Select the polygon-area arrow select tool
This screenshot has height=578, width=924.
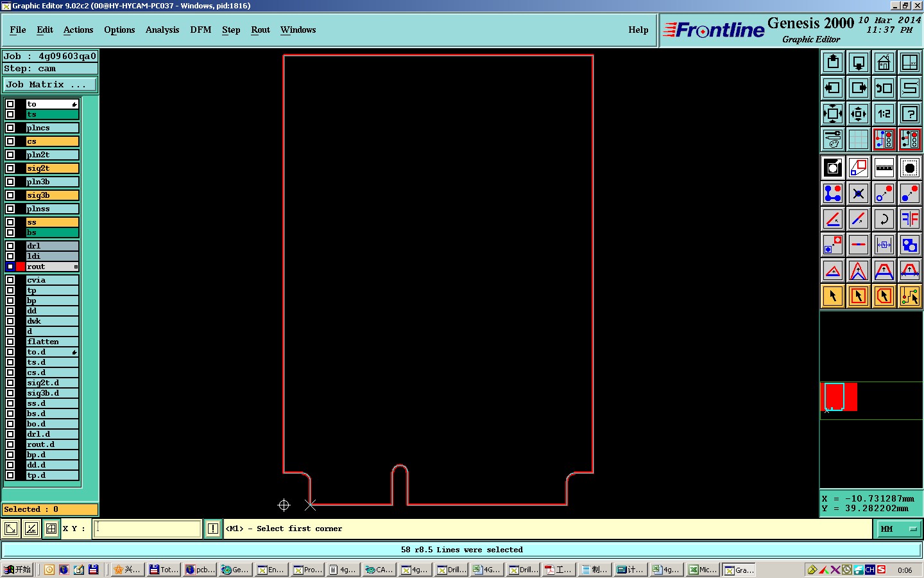pyautogui.click(x=884, y=296)
